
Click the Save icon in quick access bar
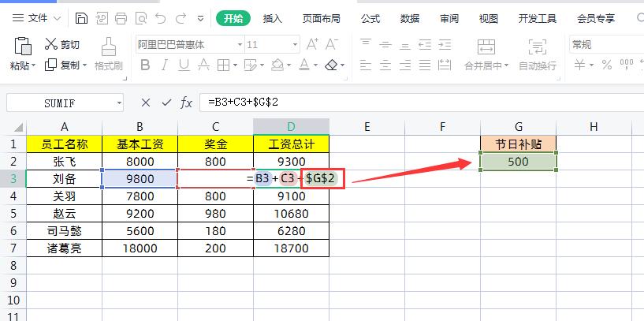pos(81,18)
